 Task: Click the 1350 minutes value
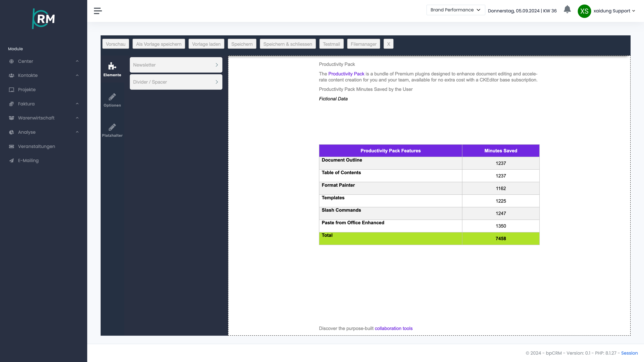[501, 226]
